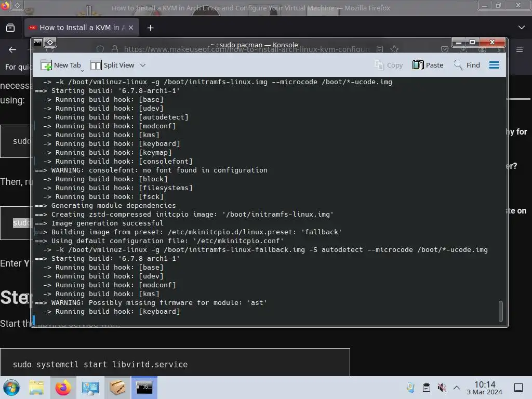Expand the New Tab dropdown arrow
Viewport: 532px width, 399px height.
[x=82, y=71]
